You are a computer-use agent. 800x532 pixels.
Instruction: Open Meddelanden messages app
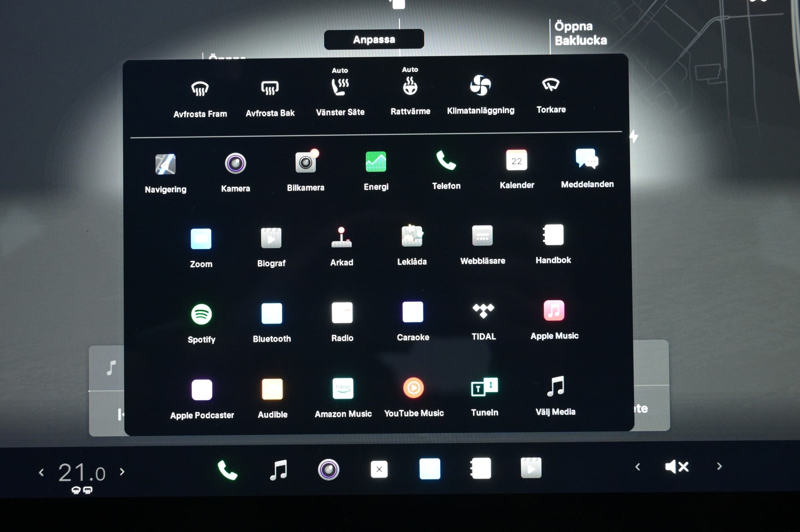click(587, 168)
